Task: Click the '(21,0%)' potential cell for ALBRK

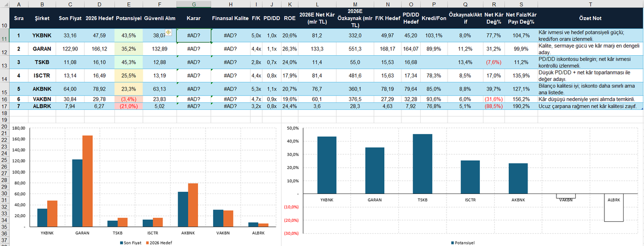Action: click(128, 106)
